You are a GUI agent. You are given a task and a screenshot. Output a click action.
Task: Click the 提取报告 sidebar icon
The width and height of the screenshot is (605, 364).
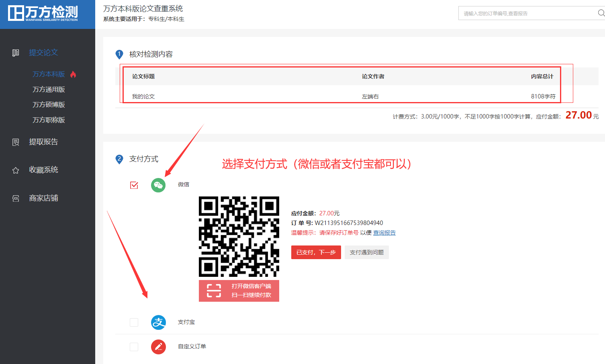point(16,142)
